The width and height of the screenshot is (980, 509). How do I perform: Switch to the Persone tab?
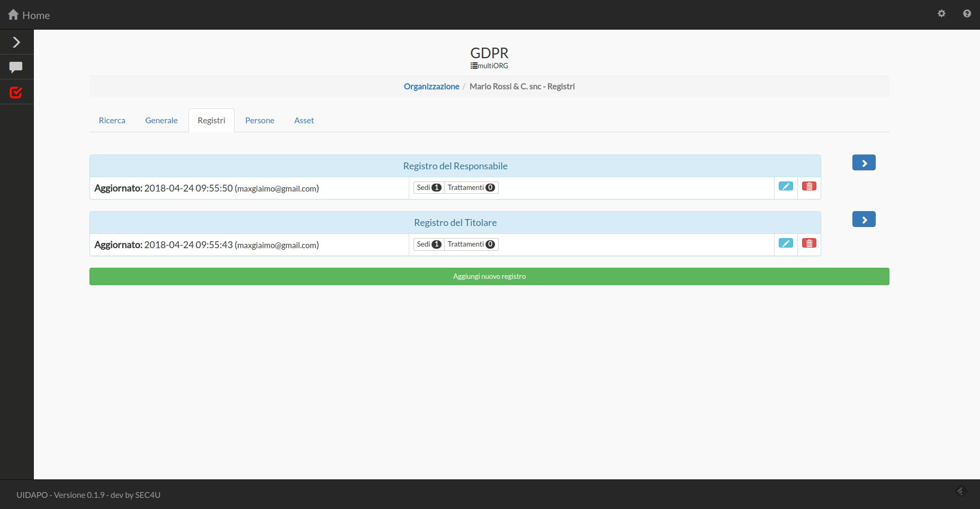click(260, 121)
